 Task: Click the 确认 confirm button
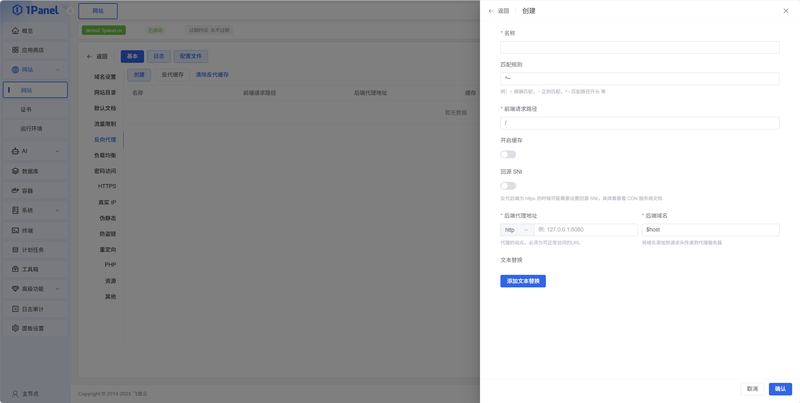tap(780, 389)
